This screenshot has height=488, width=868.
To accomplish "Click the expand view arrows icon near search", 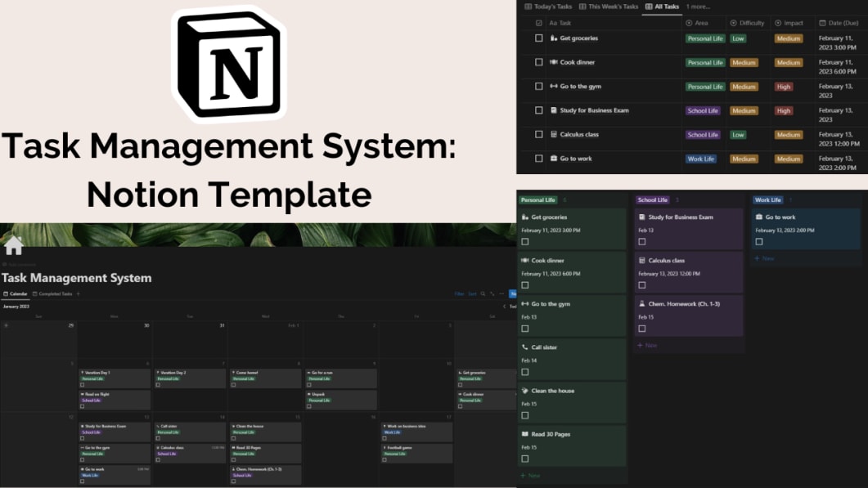I will point(492,293).
